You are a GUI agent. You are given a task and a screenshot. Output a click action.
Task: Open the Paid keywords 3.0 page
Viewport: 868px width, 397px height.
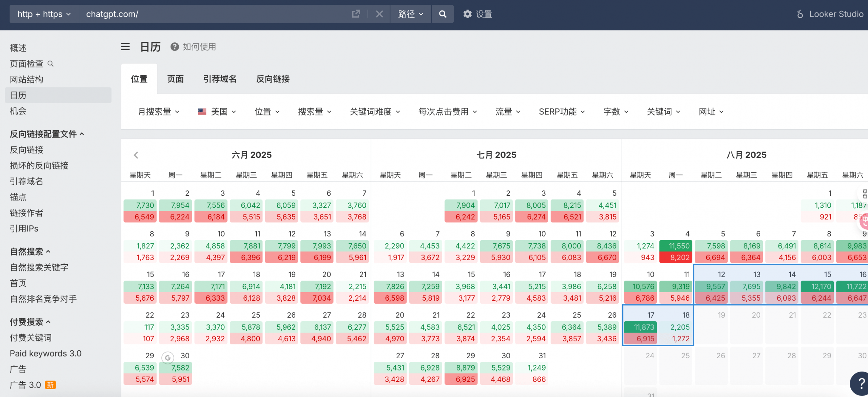coord(45,353)
